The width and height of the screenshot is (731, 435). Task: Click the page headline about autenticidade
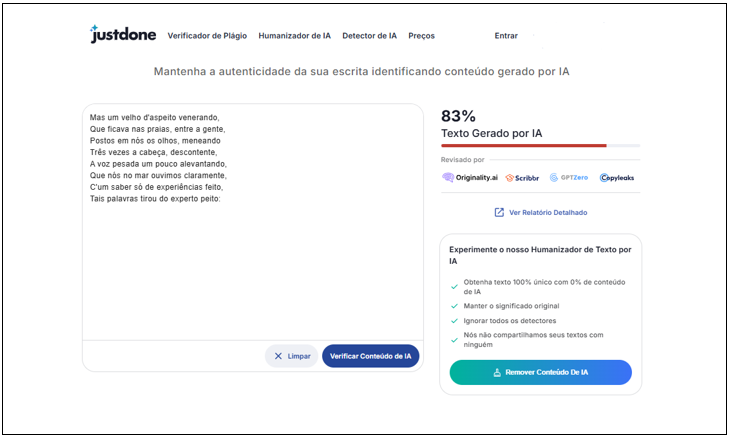[x=361, y=71]
